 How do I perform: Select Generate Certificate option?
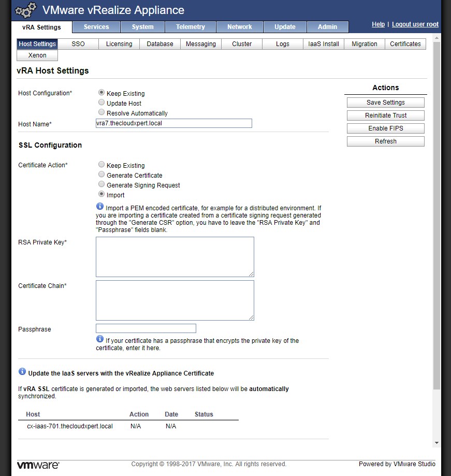(x=101, y=175)
